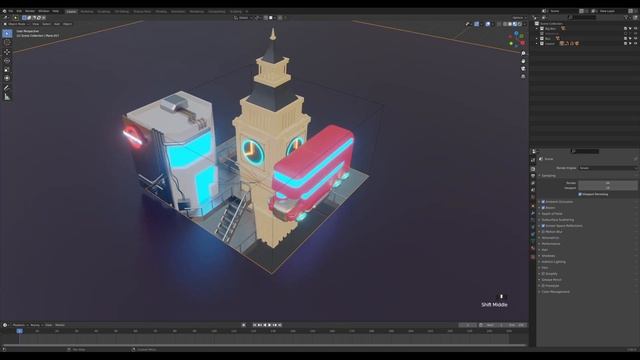Toggle viewport gizmo display
This screenshot has width=640, height=360.
click(x=477, y=24)
